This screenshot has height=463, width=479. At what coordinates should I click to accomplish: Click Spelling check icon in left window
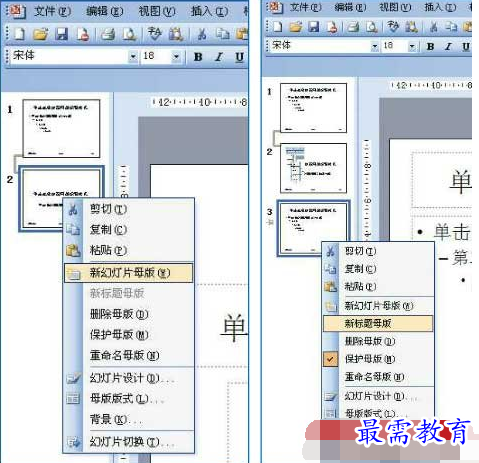[x=154, y=33]
